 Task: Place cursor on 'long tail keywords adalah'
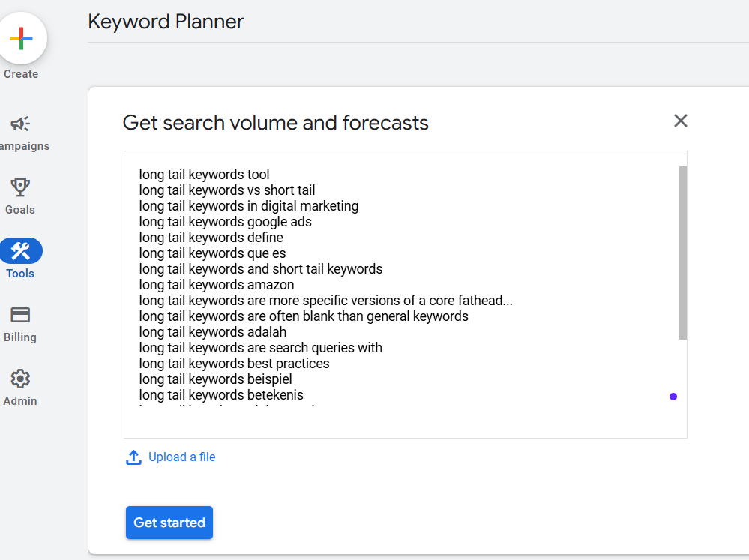pyautogui.click(x=212, y=332)
